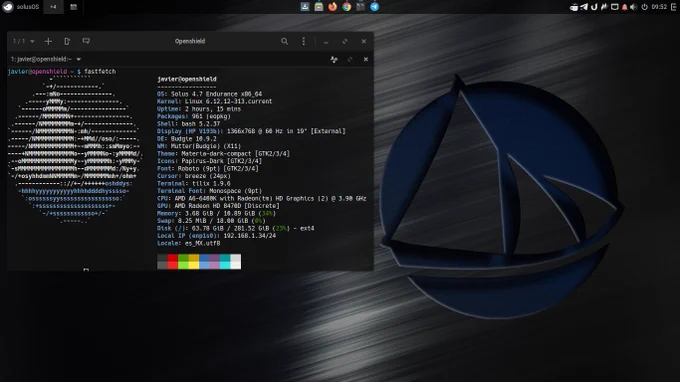Viewport: 680px width, 382px height.
Task: Open Telegram from the panel launcher
Action: tap(374, 7)
